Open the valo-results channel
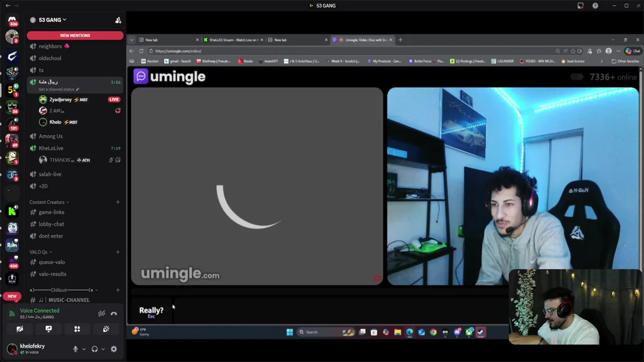This screenshot has width=644, height=362. click(x=75, y=274)
